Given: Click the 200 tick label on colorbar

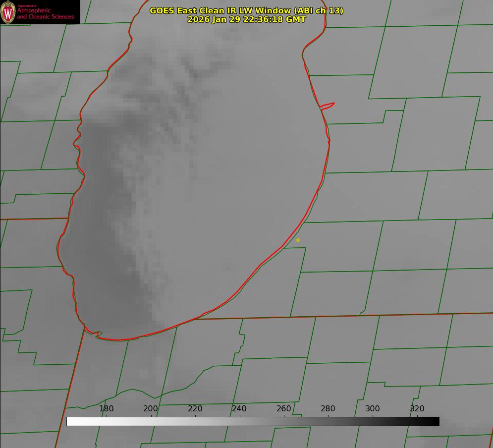Looking at the screenshot, I should coord(151,408).
